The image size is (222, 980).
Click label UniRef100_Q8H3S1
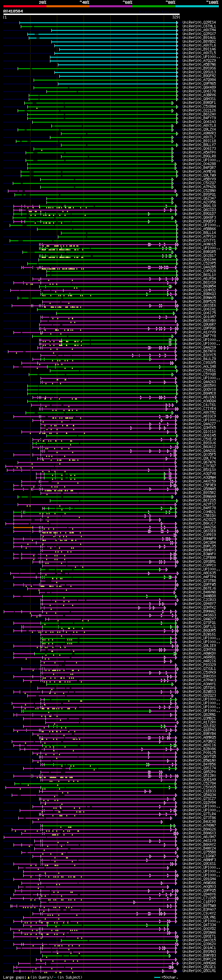[x=199, y=99]
